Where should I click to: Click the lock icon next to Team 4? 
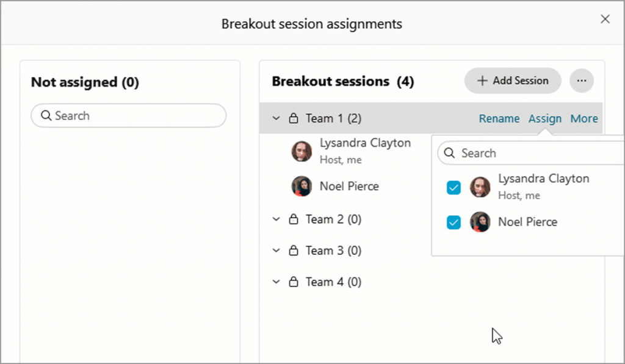click(x=292, y=282)
